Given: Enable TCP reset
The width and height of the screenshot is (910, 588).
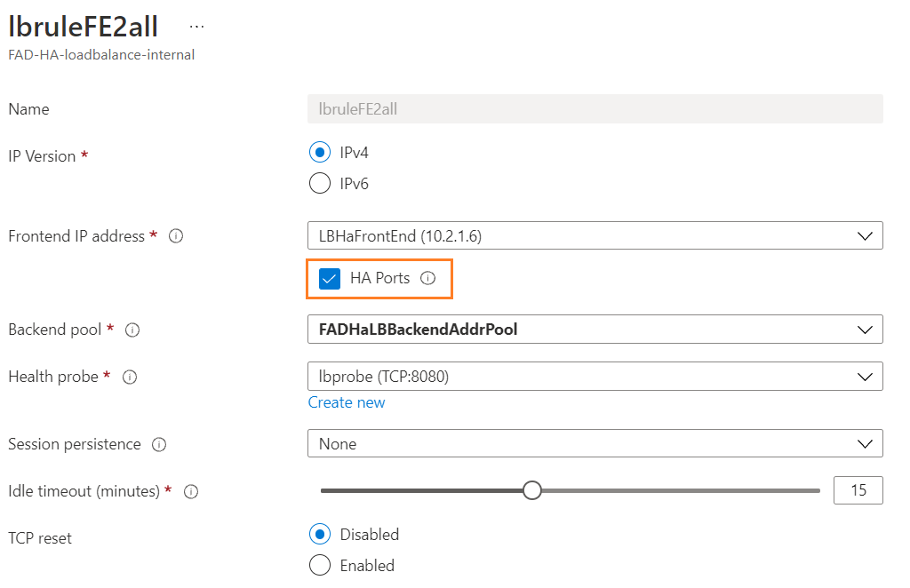Looking at the screenshot, I should [x=319, y=565].
